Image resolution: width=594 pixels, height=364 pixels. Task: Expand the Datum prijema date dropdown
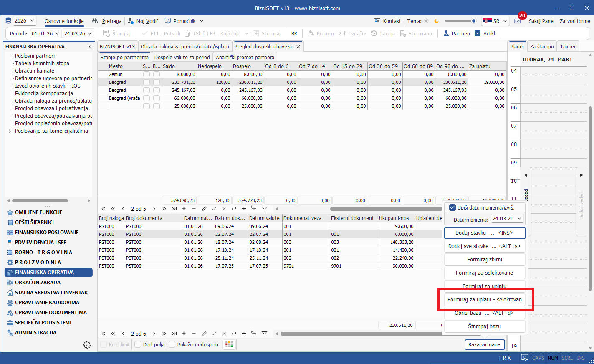point(519,218)
